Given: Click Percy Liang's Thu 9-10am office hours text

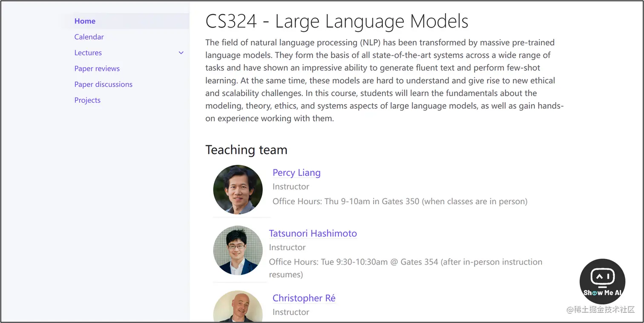Looking at the screenshot, I should [400, 201].
